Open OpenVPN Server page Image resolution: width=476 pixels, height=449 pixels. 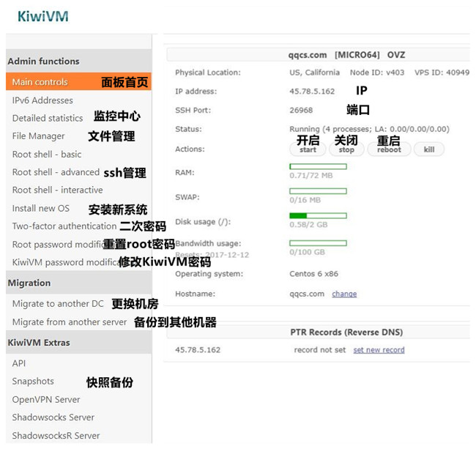click(x=46, y=399)
